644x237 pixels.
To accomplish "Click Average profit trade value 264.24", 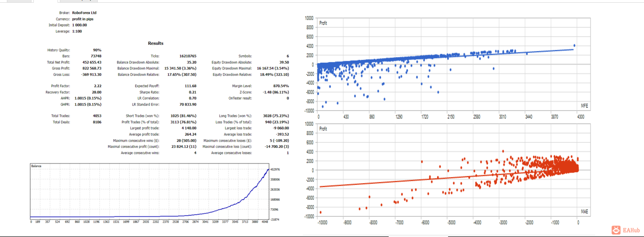I will [190, 134].
